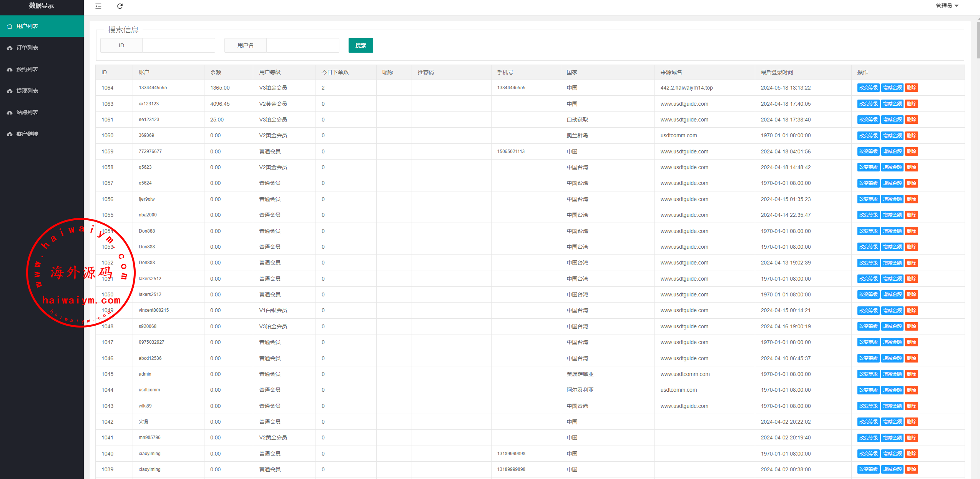This screenshot has height=479, width=980.
Task: Focus the 用户名 search input field
Action: coord(302,45)
